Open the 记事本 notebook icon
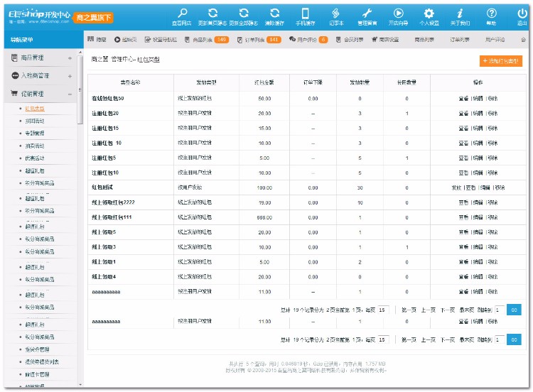 click(x=336, y=13)
